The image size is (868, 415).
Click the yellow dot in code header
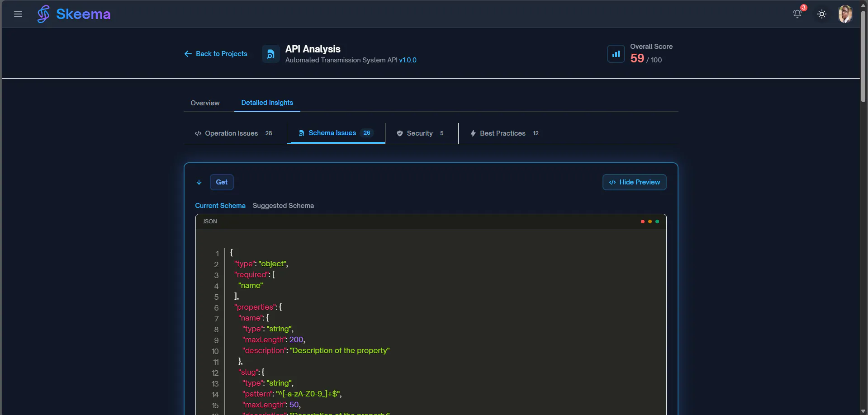coord(650,222)
